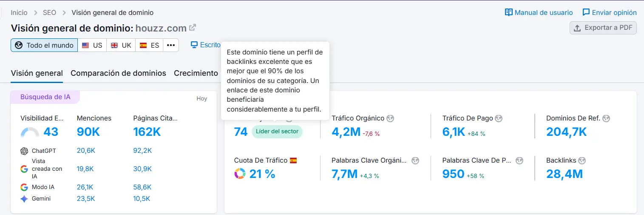Click the Hoy date label
The width and height of the screenshot is (644, 215).
[x=202, y=99]
